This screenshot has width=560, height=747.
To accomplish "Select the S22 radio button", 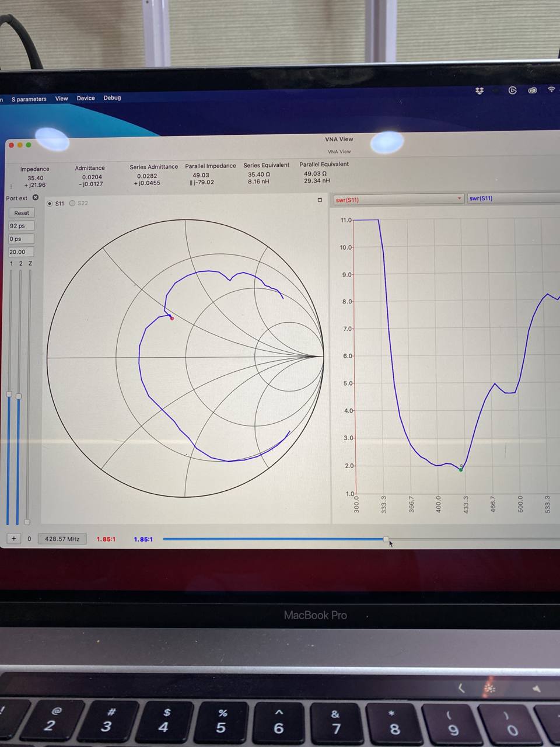I will 72,203.
